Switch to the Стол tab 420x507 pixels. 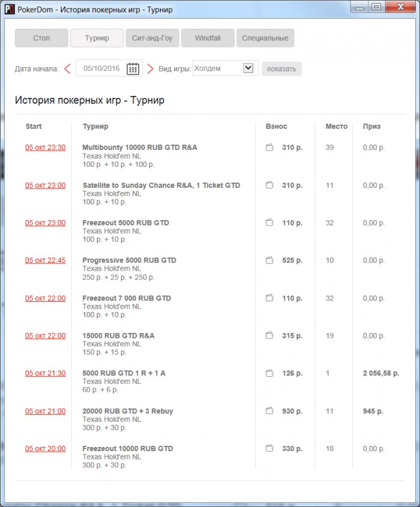(41, 38)
